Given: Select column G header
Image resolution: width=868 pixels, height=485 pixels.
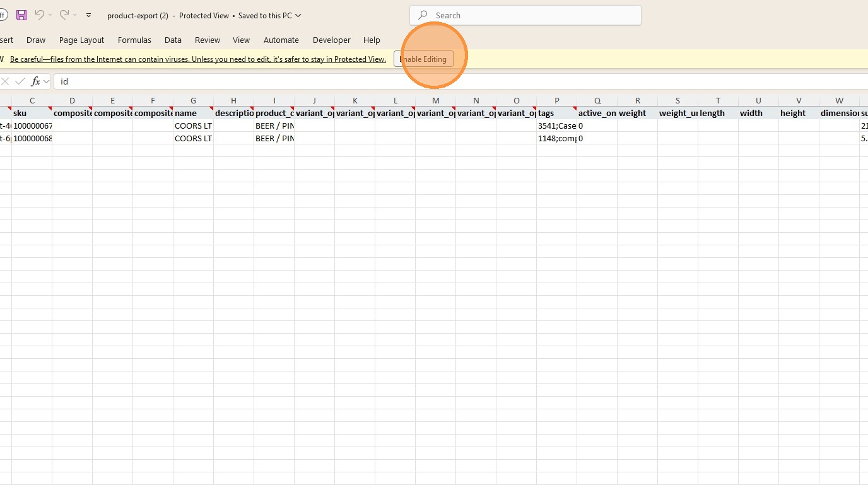Looking at the screenshot, I should click(x=194, y=100).
